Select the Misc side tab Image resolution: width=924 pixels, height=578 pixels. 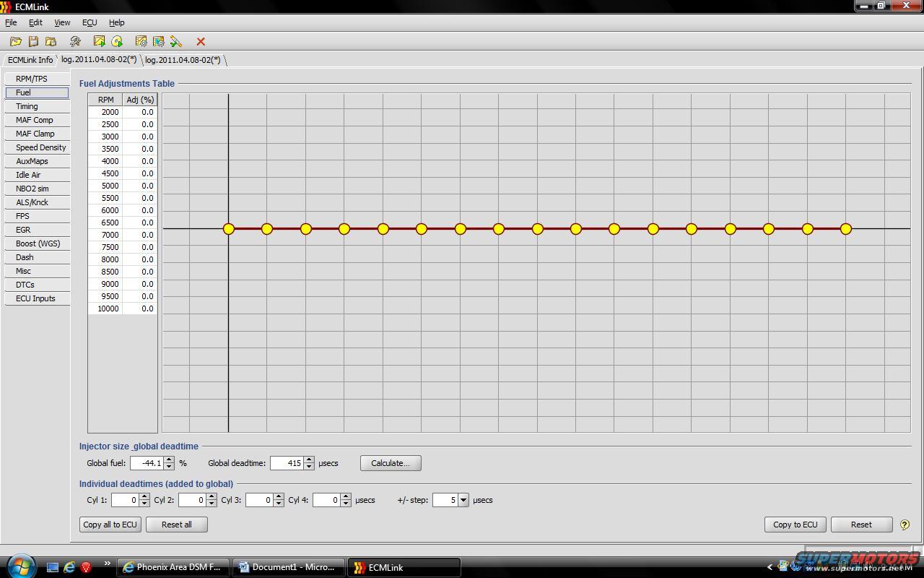(37, 271)
